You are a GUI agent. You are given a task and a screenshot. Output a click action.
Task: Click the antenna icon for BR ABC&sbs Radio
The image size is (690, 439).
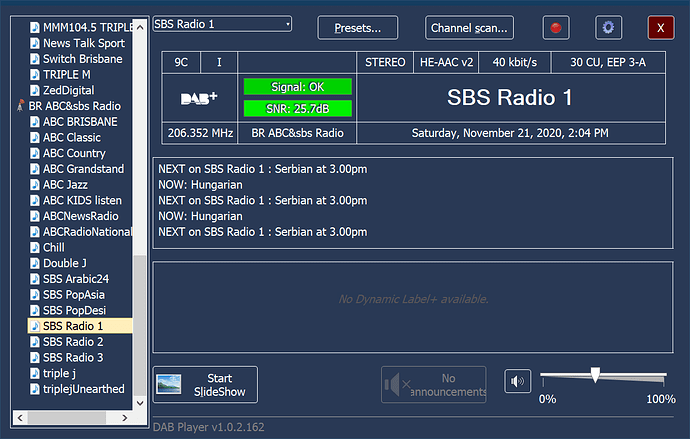20,106
